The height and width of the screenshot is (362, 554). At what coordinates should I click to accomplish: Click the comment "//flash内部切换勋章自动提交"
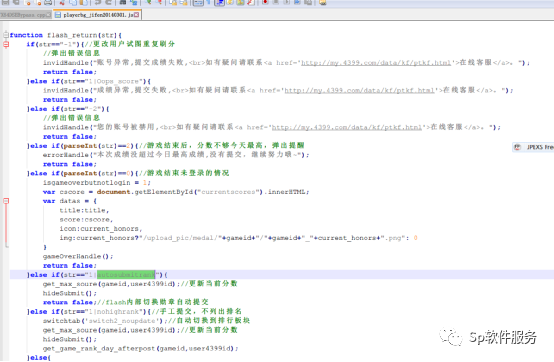[x=152, y=302]
